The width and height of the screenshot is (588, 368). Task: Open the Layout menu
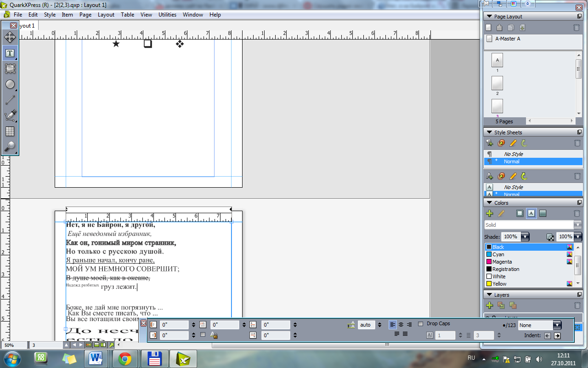(106, 15)
